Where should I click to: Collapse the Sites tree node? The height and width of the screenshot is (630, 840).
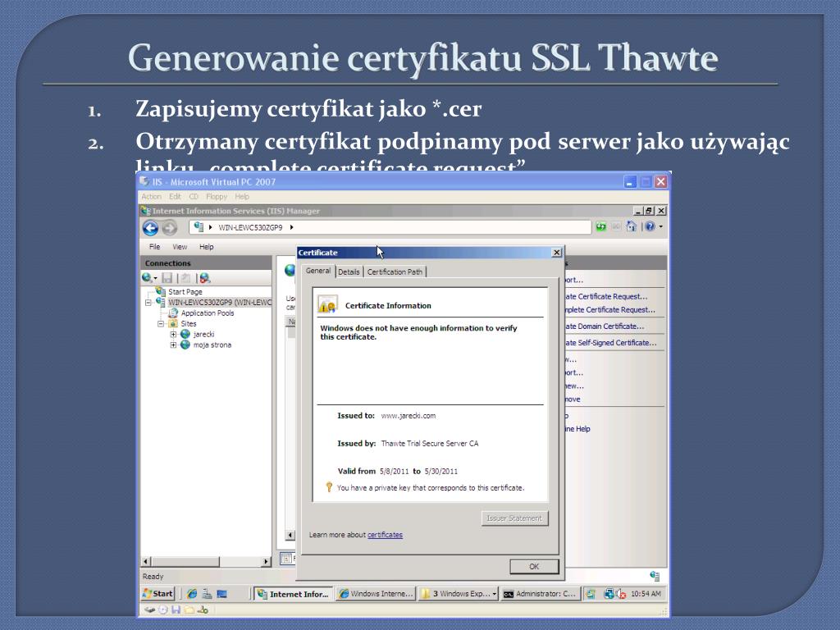click(161, 323)
